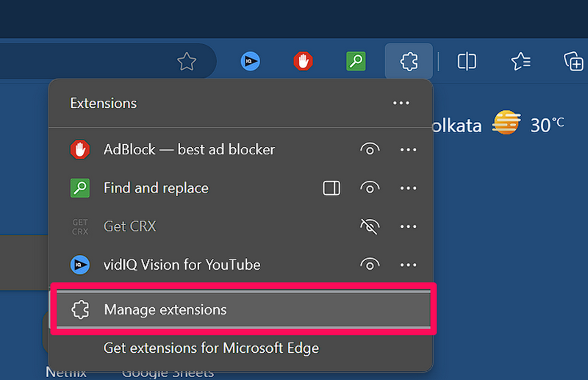Image resolution: width=588 pixels, height=380 pixels.
Task: Open the Split screen toolbar icon
Action: point(467,62)
